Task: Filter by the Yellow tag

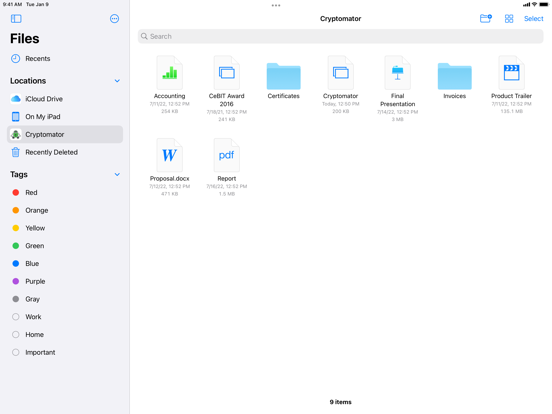Action: pos(65,228)
